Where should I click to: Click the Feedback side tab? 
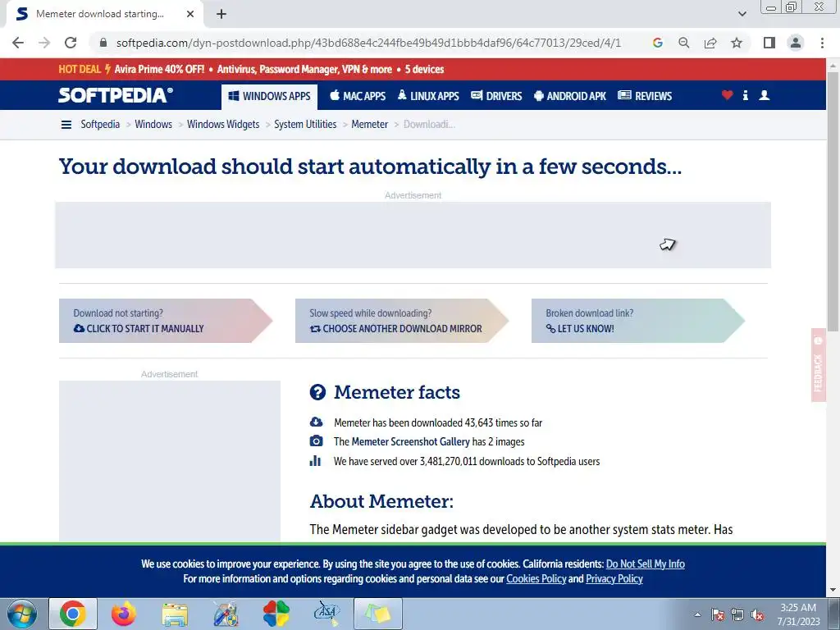pyautogui.click(x=818, y=365)
